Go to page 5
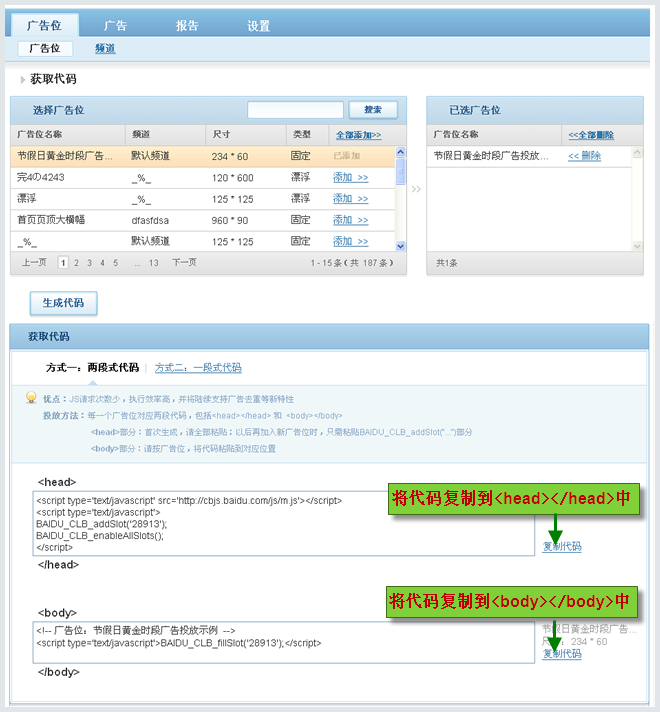660x712 pixels. (116, 263)
